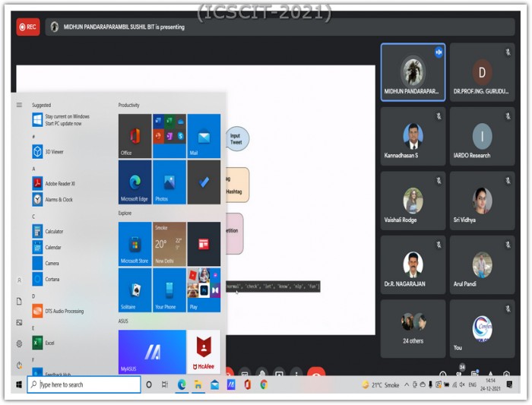532x405 pixels.
Task: Click the Type here to search box
Action: click(x=84, y=385)
